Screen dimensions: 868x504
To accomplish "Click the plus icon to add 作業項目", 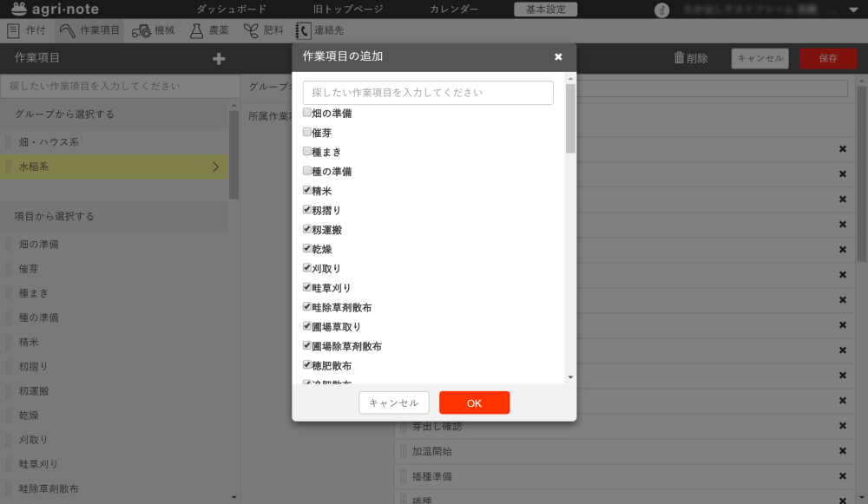I will coord(219,59).
